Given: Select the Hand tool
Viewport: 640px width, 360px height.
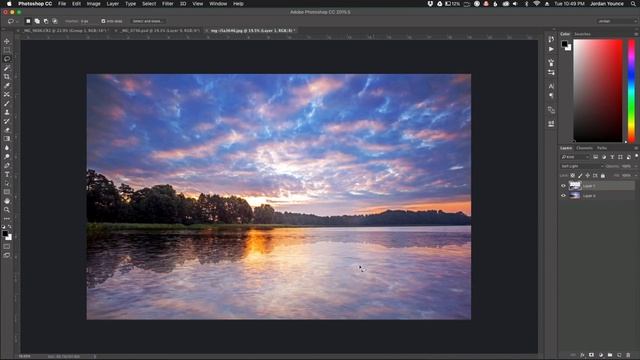Looking at the screenshot, I should click(x=7, y=201).
